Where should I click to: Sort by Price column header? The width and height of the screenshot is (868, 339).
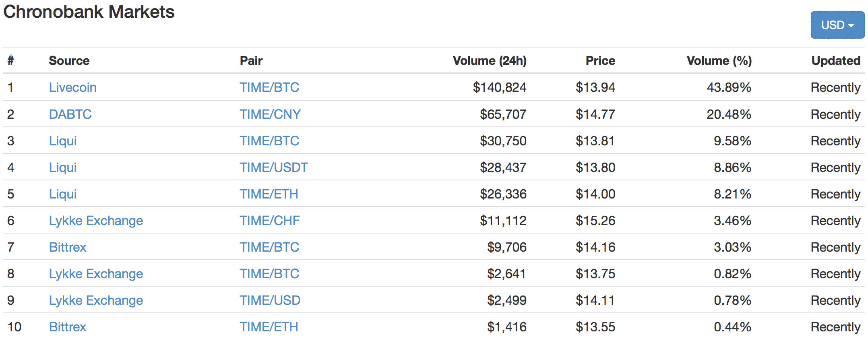pos(600,61)
